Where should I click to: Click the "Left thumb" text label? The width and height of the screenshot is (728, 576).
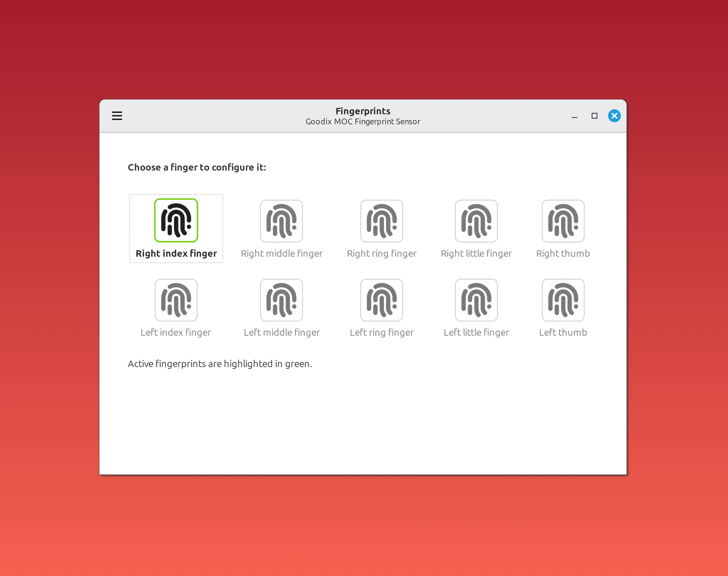point(563,333)
